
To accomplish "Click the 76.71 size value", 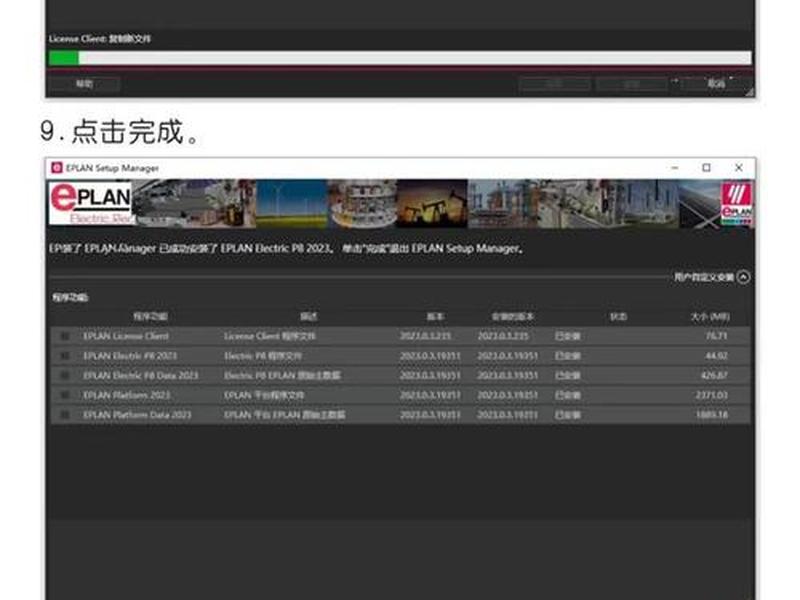I will pos(716,336).
